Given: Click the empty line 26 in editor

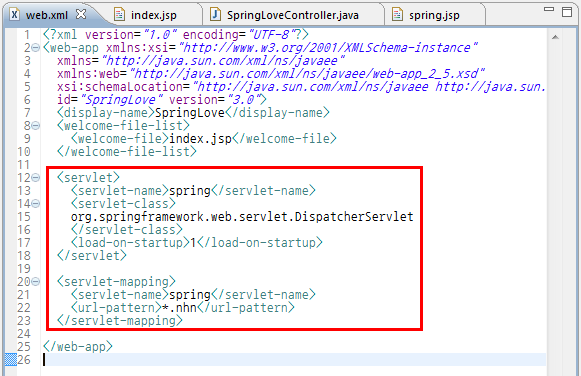Looking at the screenshot, I should [x=295, y=360].
